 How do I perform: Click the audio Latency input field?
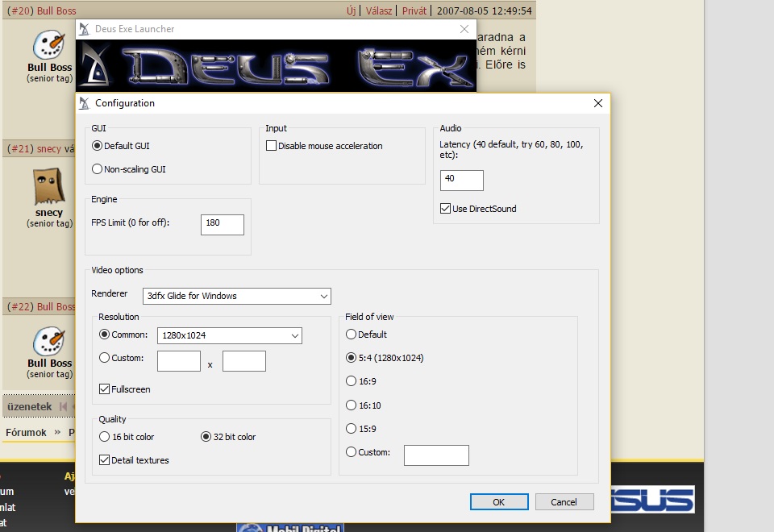pyautogui.click(x=461, y=180)
